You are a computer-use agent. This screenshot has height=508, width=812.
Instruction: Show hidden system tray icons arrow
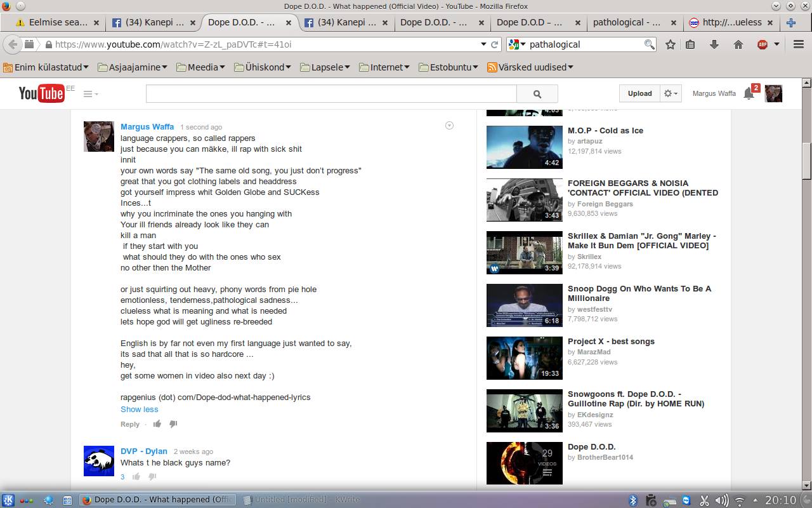point(755,500)
